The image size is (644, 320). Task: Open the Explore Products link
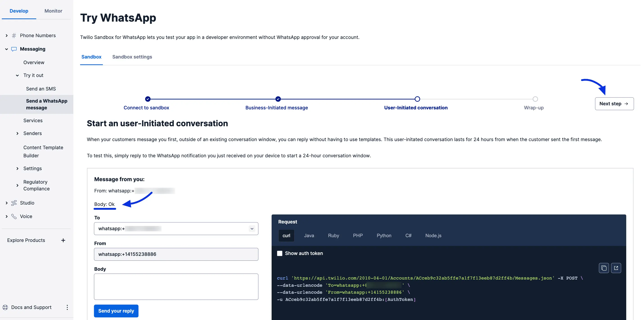coord(26,240)
